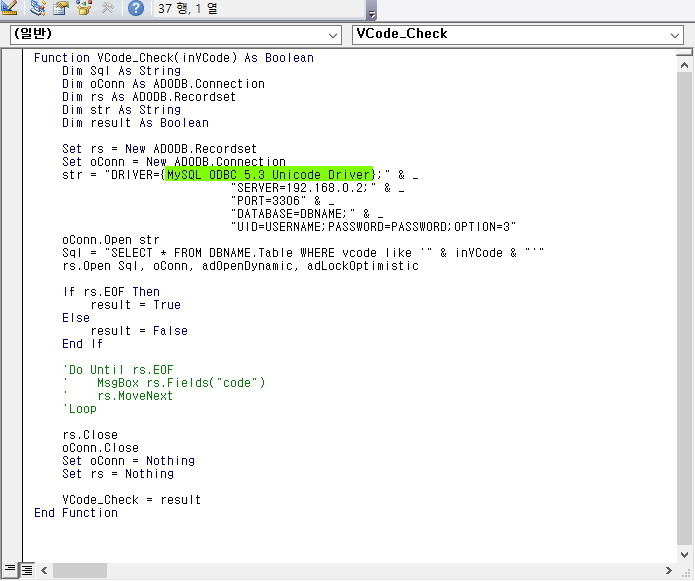
Task: Click the End If line
Action: point(82,343)
